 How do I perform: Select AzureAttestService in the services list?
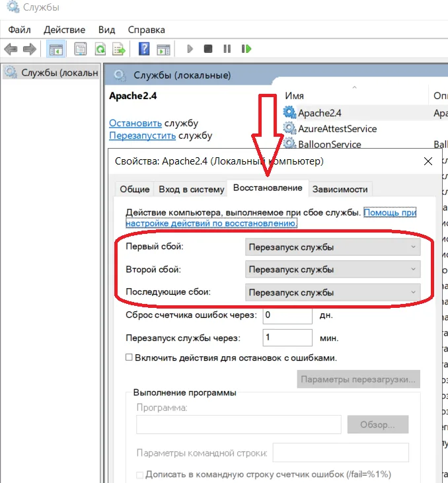[x=337, y=129]
